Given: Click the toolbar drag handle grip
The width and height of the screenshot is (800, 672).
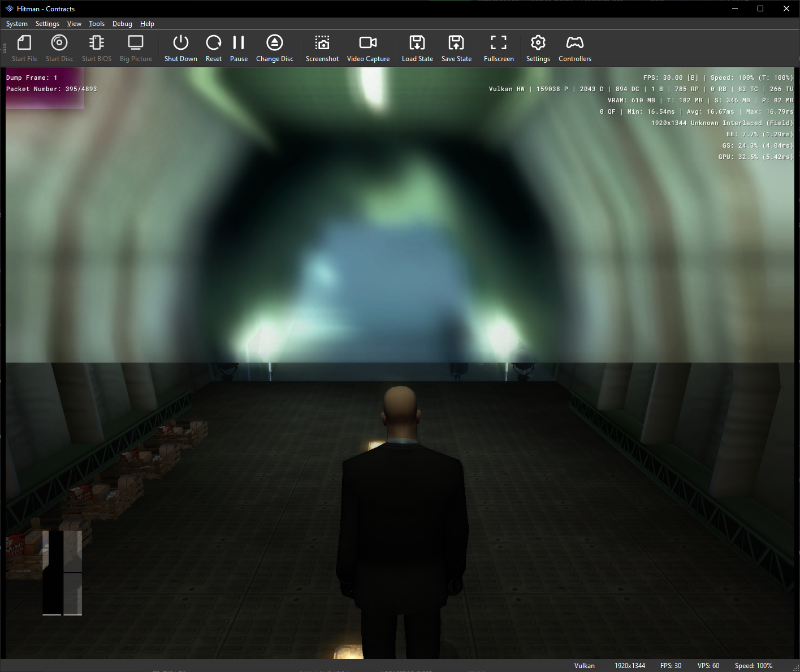Looking at the screenshot, I should (x=5, y=49).
